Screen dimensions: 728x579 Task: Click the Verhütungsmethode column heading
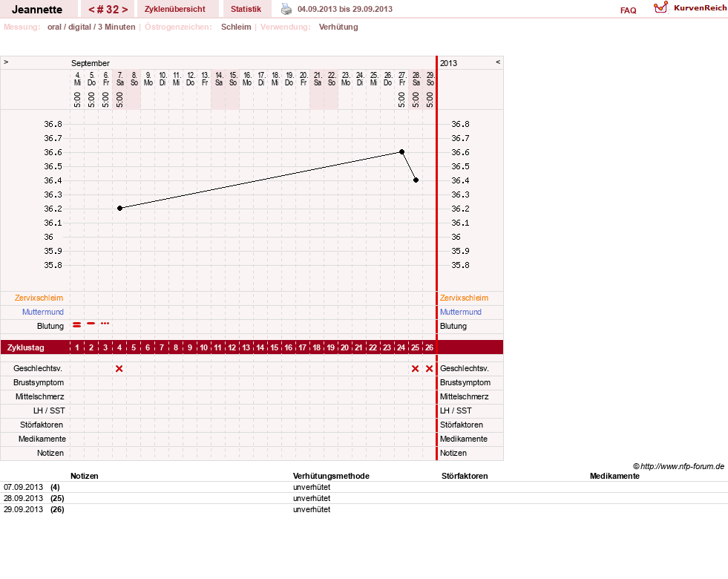(x=332, y=476)
